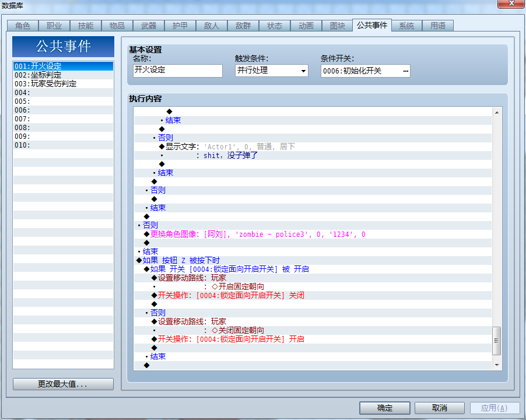Viewport: 526px width, 420px height.
Task: Select the 公共事件 tab
Action: point(372,25)
